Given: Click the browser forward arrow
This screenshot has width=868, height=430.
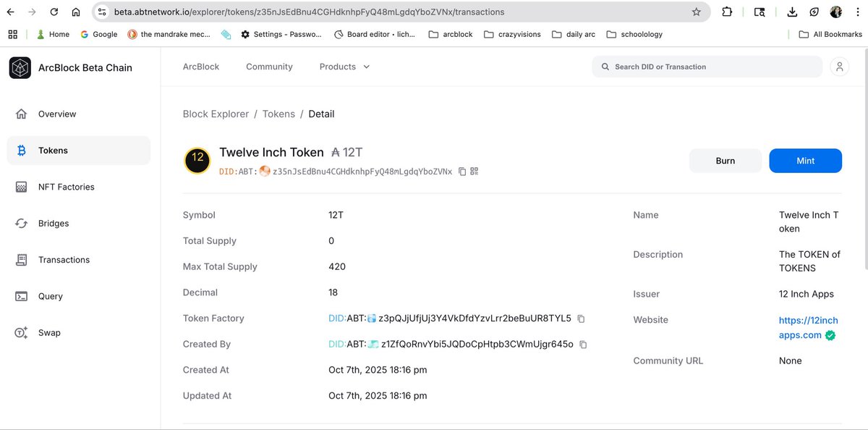Looking at the screenshot, I should pos(33,12).
